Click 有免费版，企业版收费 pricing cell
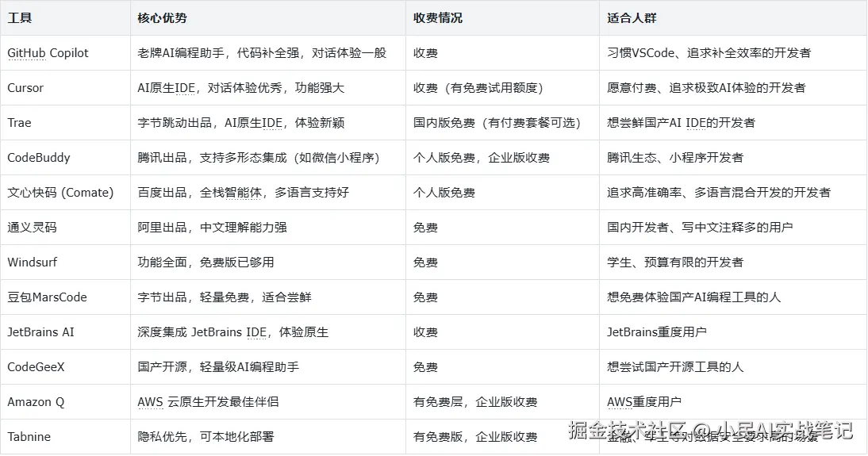This screenshot has height=456, width=868. pyautogui.click(x=475, y=437)
